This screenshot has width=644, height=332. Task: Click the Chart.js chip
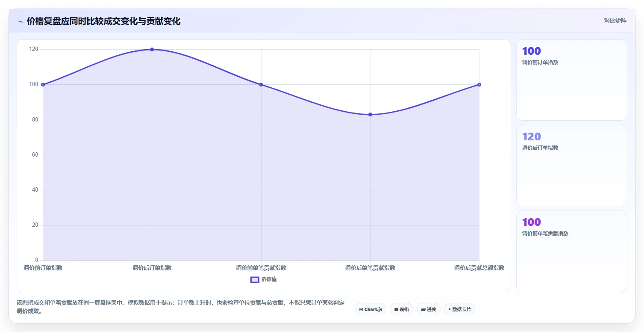pos(371,309)
